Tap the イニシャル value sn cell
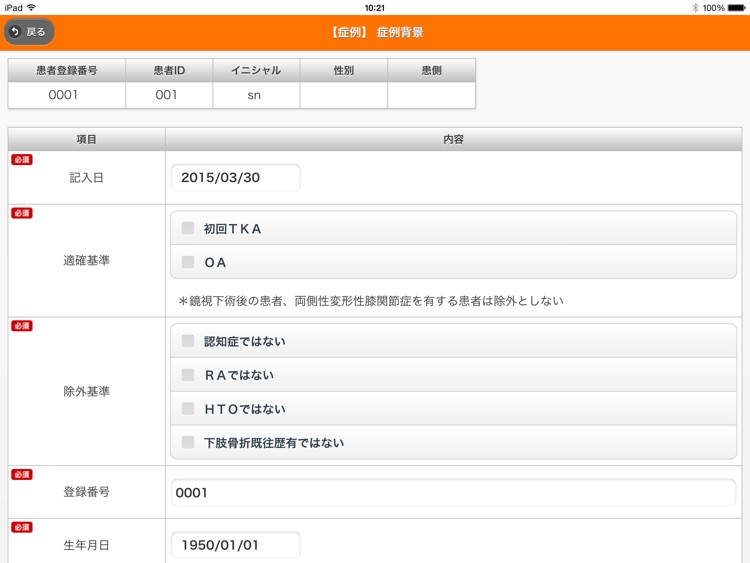The height and width of the screenshot is (563, 750). click(256, 95)
